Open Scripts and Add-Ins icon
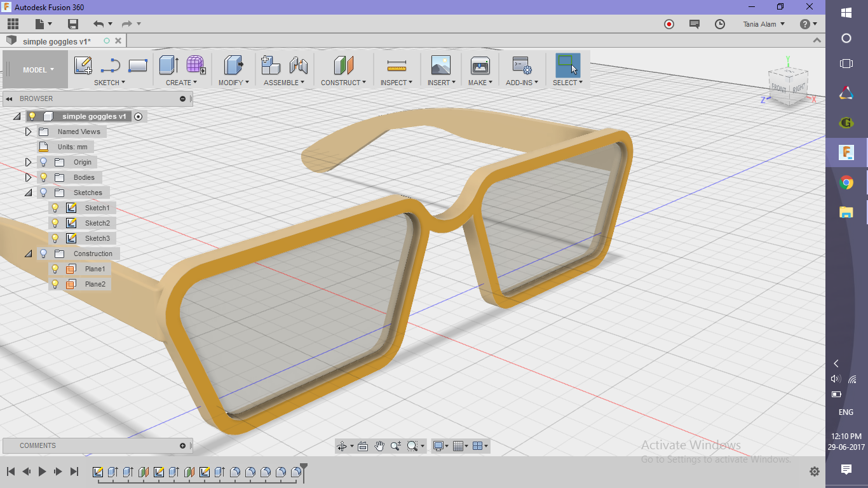 [522, 65]
